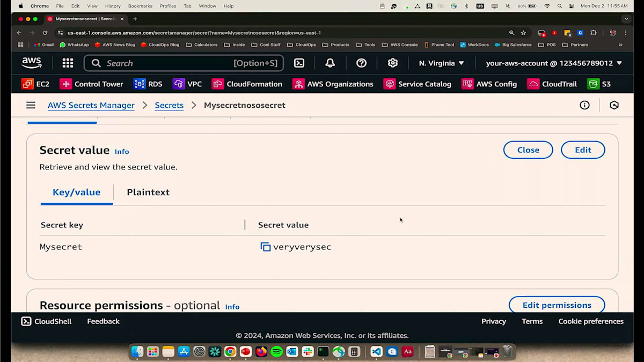Open the Service Catalog shortcut

(418, 84)
